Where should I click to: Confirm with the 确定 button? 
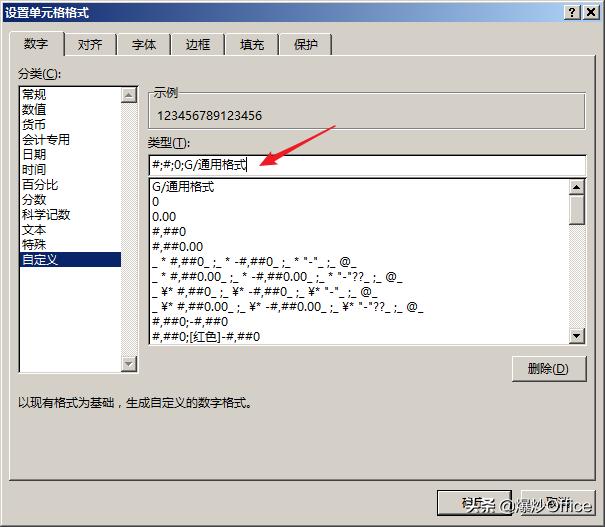475,503
